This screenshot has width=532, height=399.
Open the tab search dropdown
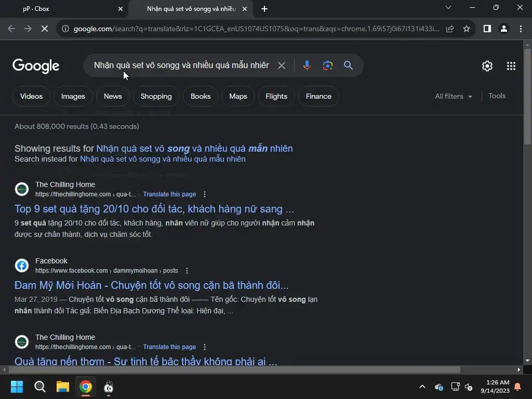[x=448, y=7]
